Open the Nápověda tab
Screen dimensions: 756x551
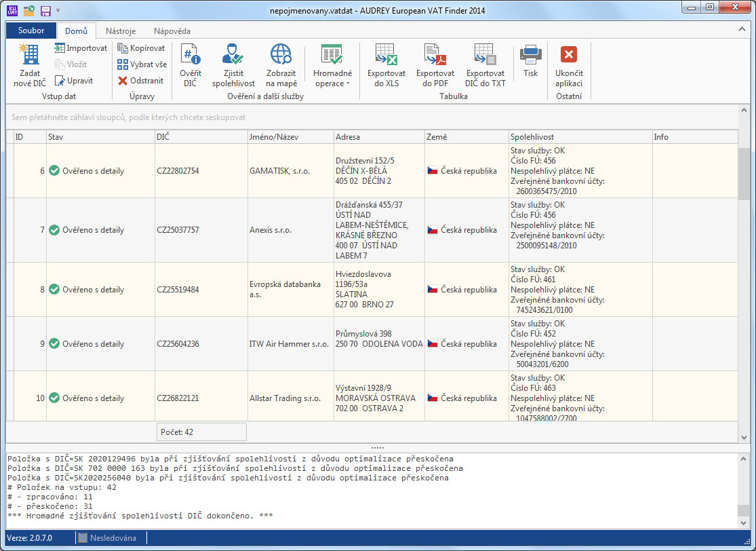(172, 31)
